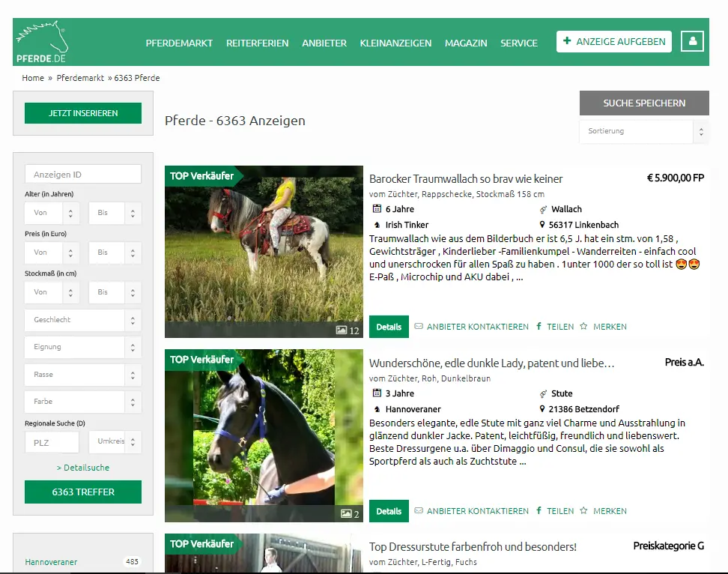728x574 pixels.
Task: Expand the Eignung filter dropdown
Action: click(82, 348)
